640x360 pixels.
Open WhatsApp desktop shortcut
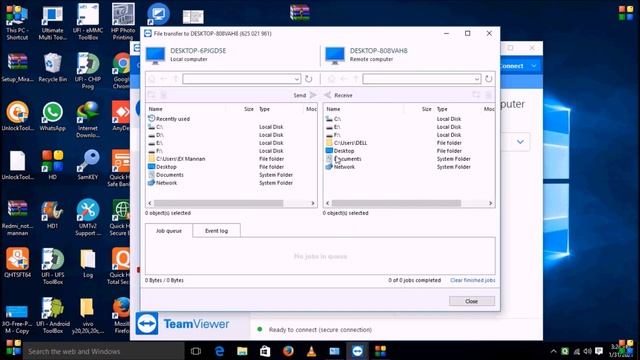click(x=52, y=116)
